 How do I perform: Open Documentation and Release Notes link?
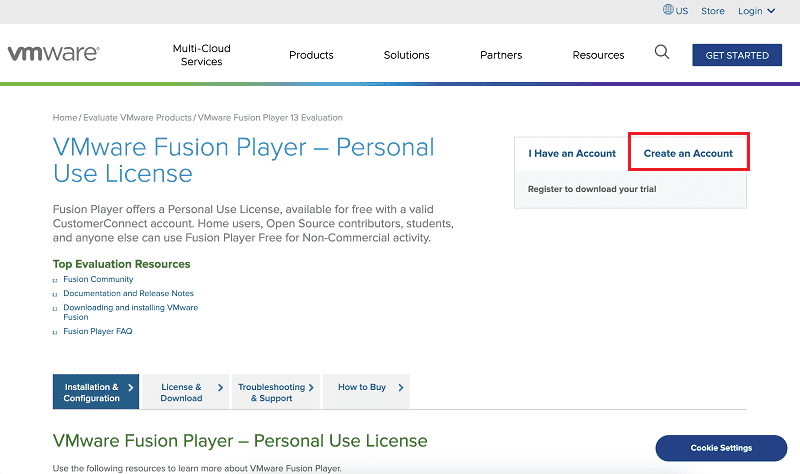pos(129,293)
